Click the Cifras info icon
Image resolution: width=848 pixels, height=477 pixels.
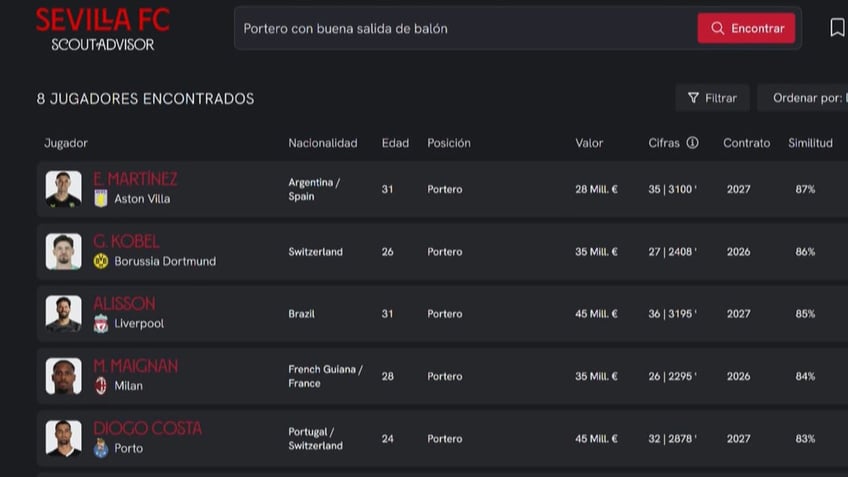tap(692, 143)
